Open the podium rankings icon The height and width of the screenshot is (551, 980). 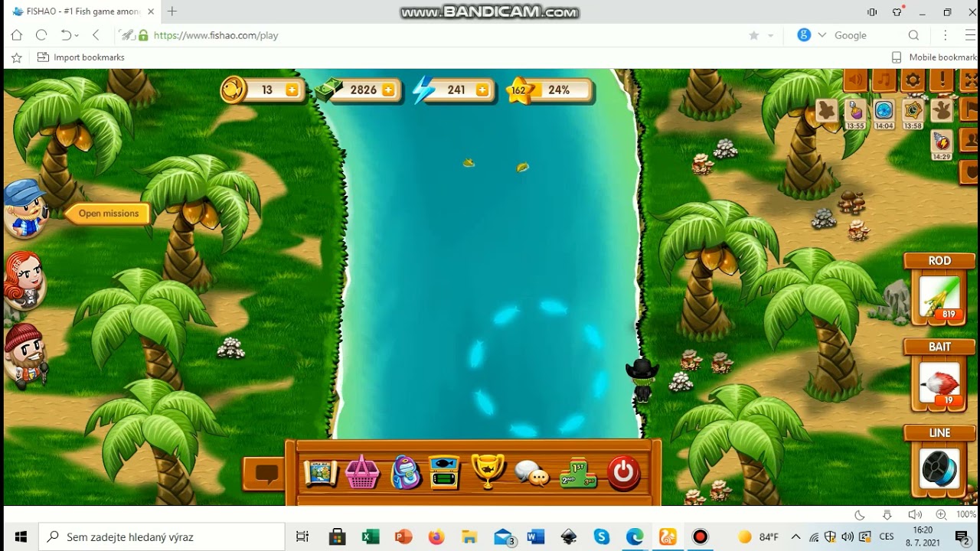(578, 473)
